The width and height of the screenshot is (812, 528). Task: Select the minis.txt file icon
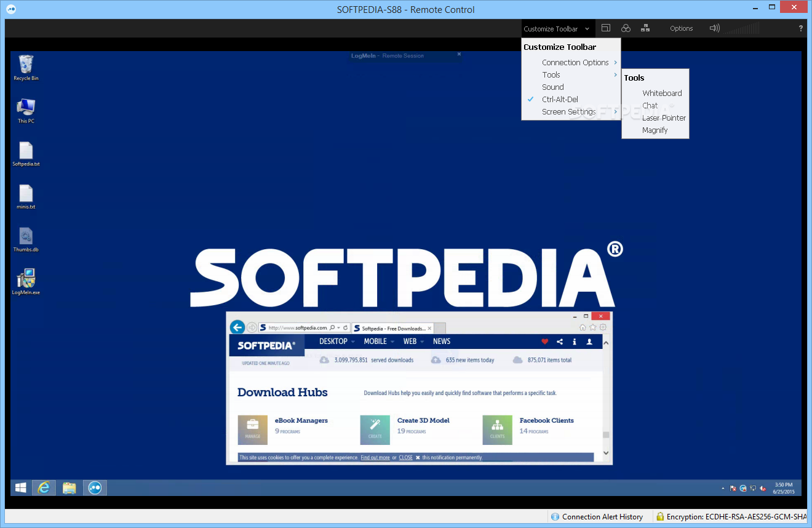26,197
